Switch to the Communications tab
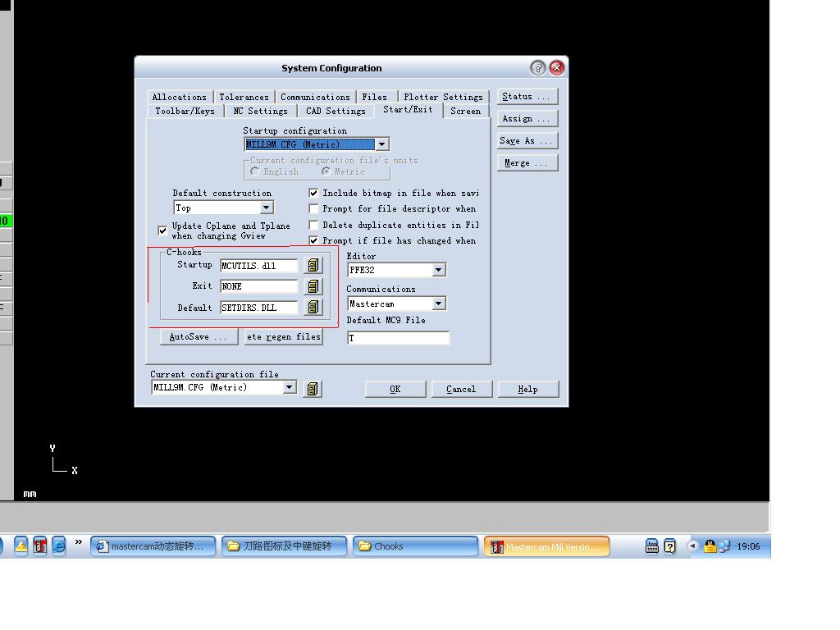The height and width of the screenshot is (630, 840). tap(315, 97)
